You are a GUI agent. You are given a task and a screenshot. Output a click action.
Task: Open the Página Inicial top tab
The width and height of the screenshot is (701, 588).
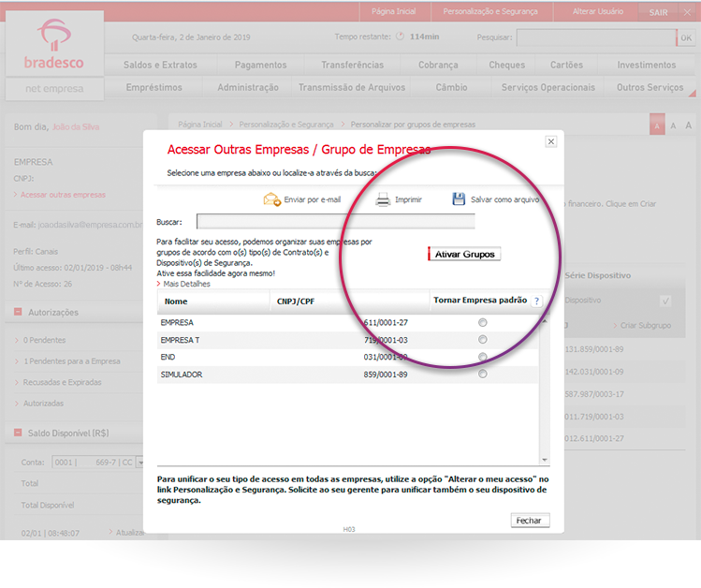coord(394,11)
